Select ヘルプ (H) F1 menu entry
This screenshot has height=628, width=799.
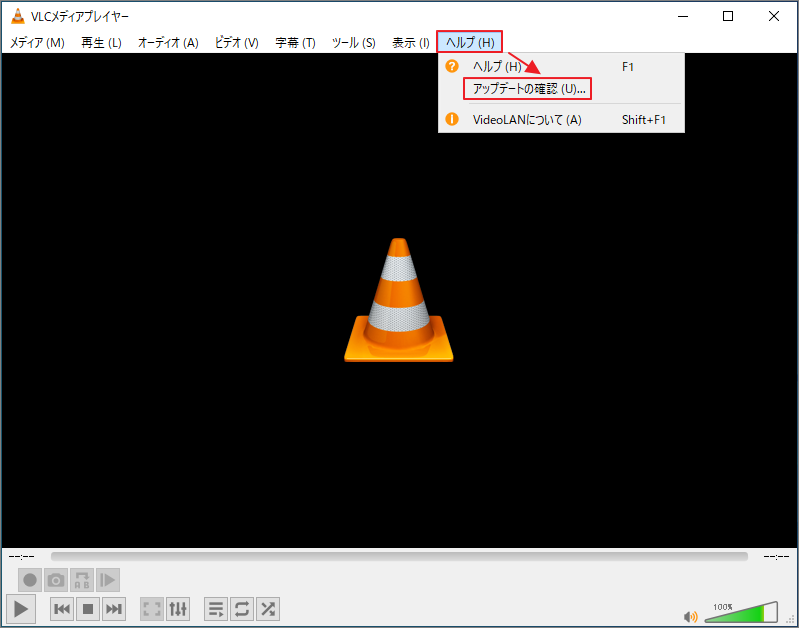[561, 66]
